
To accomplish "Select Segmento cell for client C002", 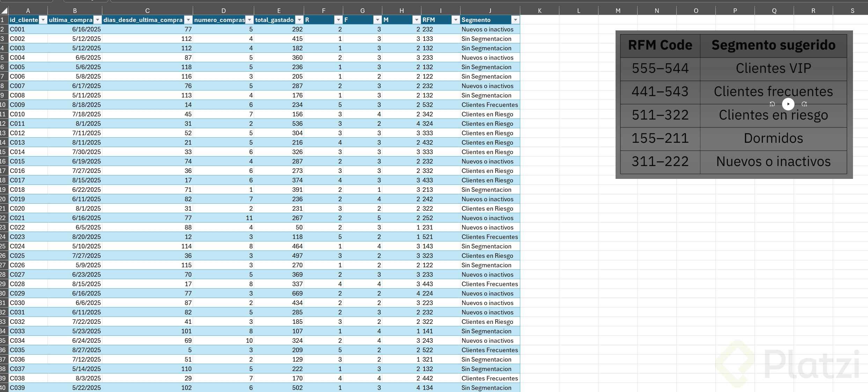I will tap(490, 39).
